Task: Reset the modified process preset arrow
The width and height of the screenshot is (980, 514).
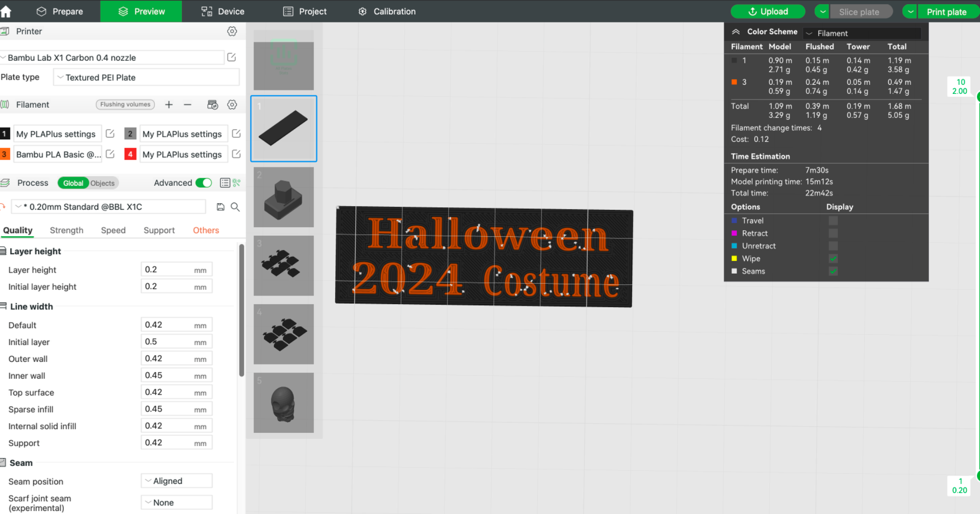Action: click(x=3, y=207)
